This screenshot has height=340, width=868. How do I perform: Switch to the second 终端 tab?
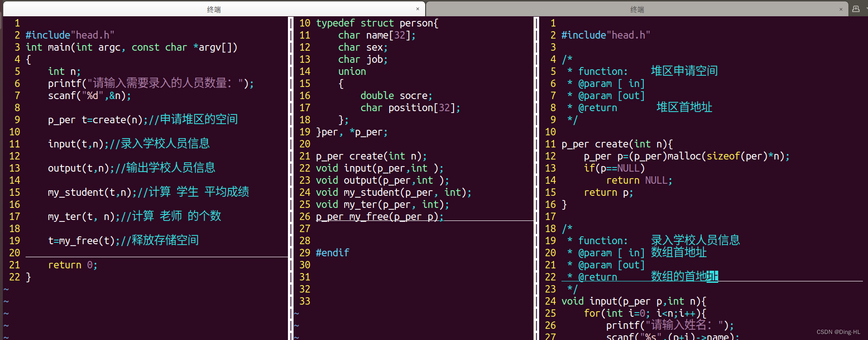pos(637,9)
